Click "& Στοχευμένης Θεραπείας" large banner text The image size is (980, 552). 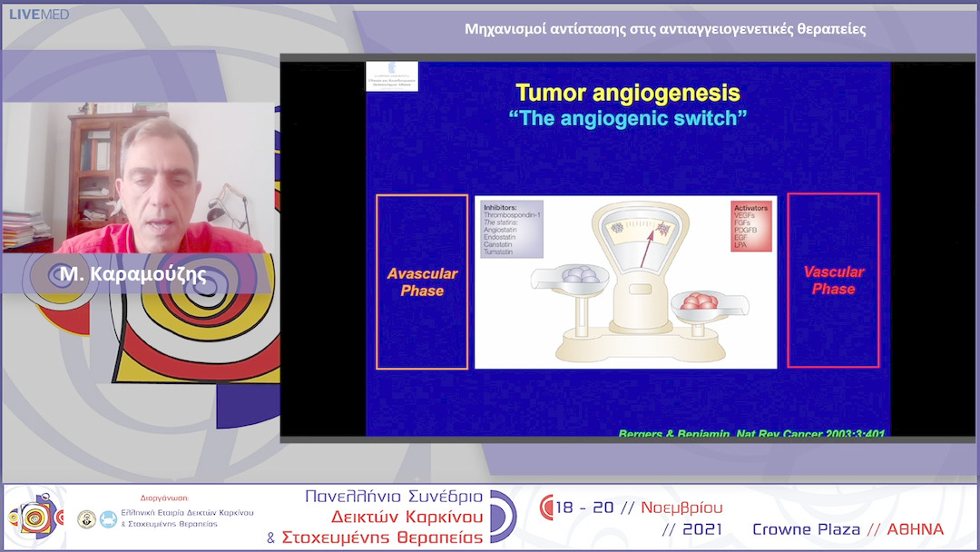[375, 537]
